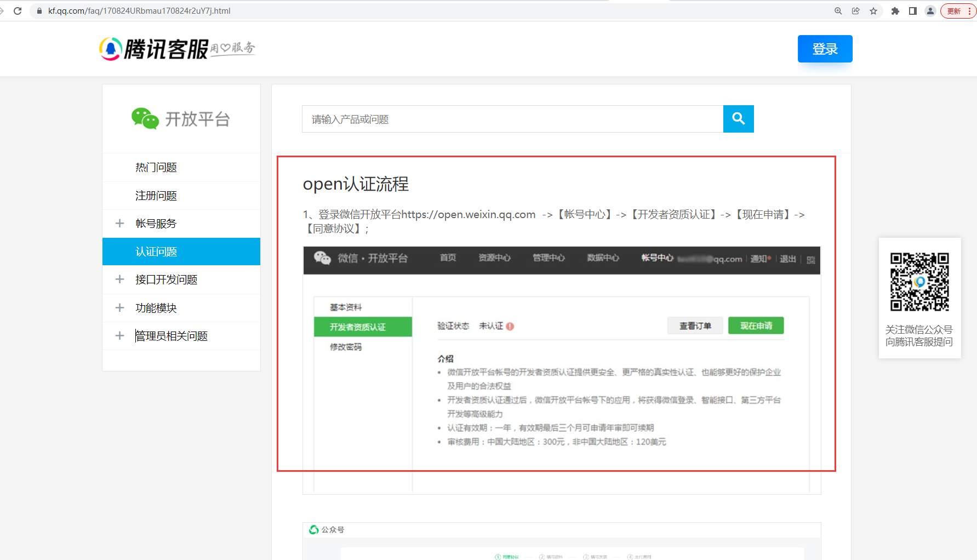
Task: Expand the 管理员相关问题 section plus icon
Action: (119, 336)
